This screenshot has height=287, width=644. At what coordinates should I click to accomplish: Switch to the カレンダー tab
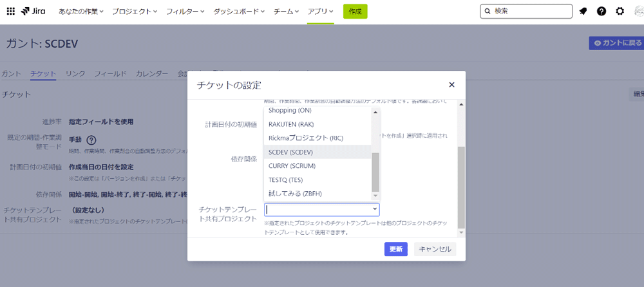coord(152,73)
